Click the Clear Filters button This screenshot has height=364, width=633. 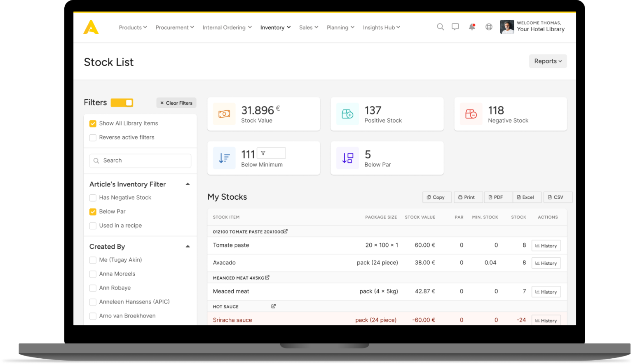[x=176, y=103]
